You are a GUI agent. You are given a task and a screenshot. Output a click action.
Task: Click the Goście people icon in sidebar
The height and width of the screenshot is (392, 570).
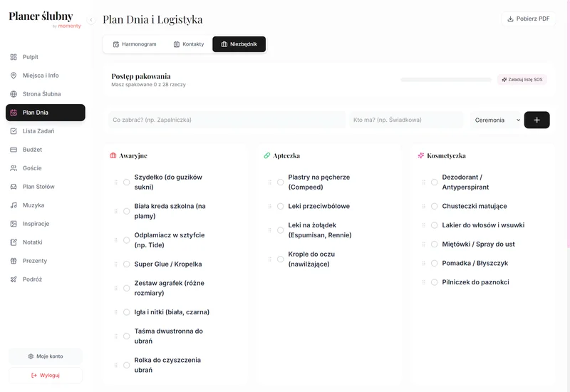(x=14, y=168)
